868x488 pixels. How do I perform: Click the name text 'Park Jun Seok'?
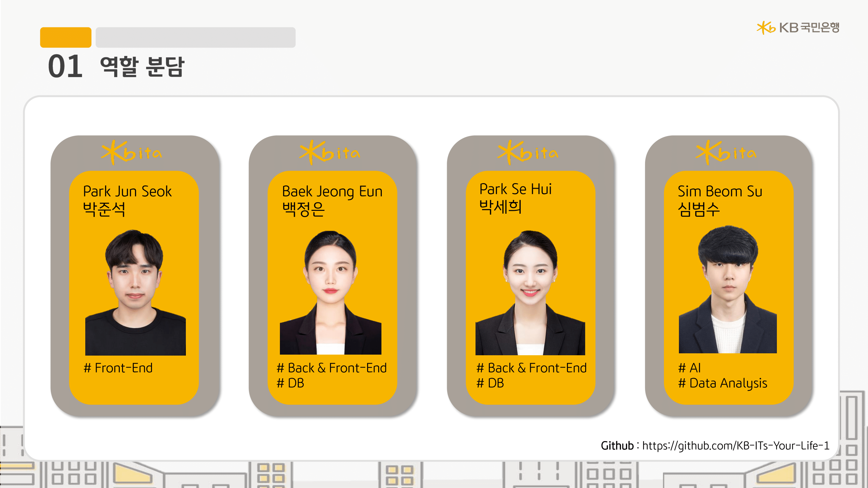(x=127, y=191)
